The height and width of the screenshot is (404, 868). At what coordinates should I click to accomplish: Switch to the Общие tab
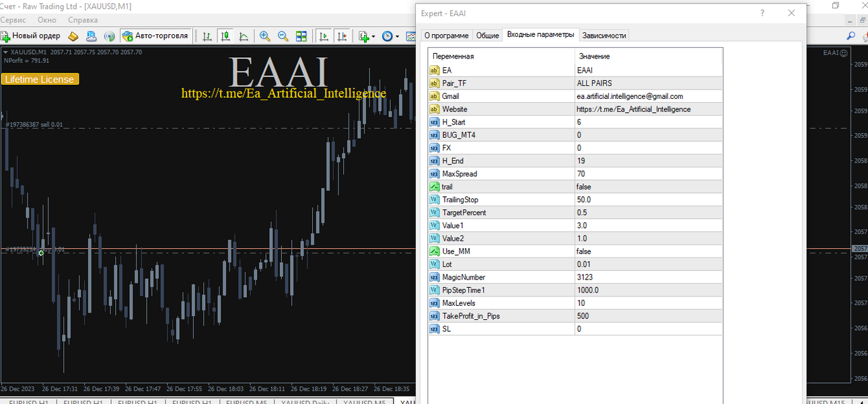[487, 36]
